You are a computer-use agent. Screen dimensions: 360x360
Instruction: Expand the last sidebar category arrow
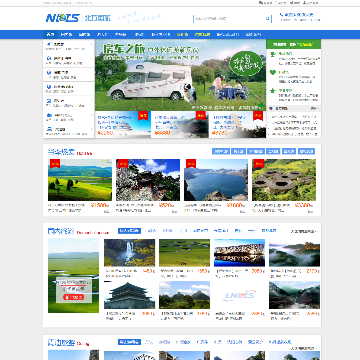[x=92, y=129]
